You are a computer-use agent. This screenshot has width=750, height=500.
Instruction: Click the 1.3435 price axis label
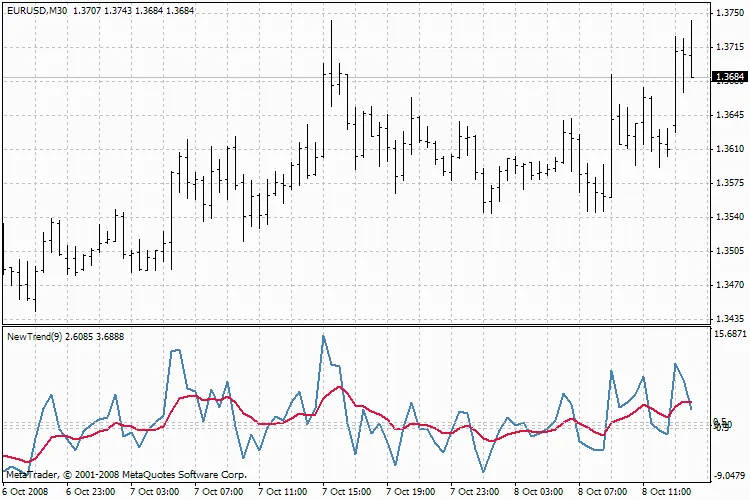tap(728, 319)
